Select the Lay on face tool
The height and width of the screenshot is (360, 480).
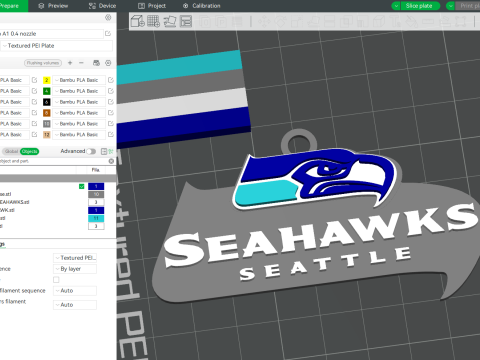313,22
